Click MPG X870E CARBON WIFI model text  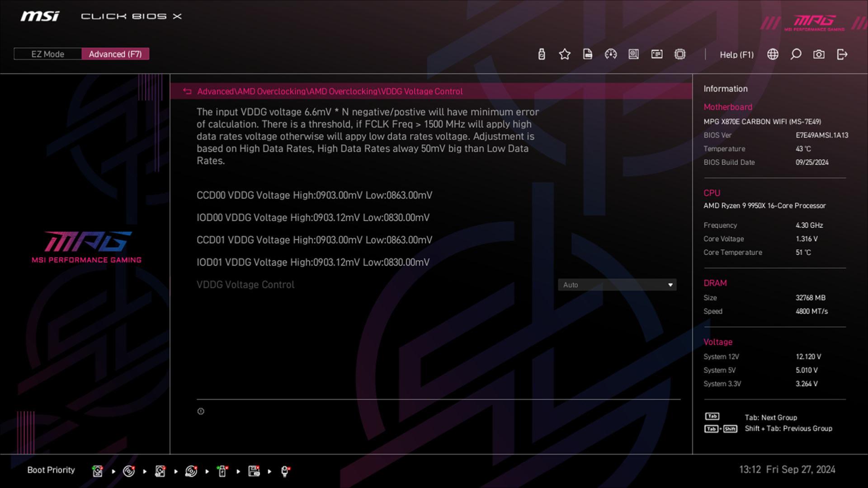(x=762, y=122)
